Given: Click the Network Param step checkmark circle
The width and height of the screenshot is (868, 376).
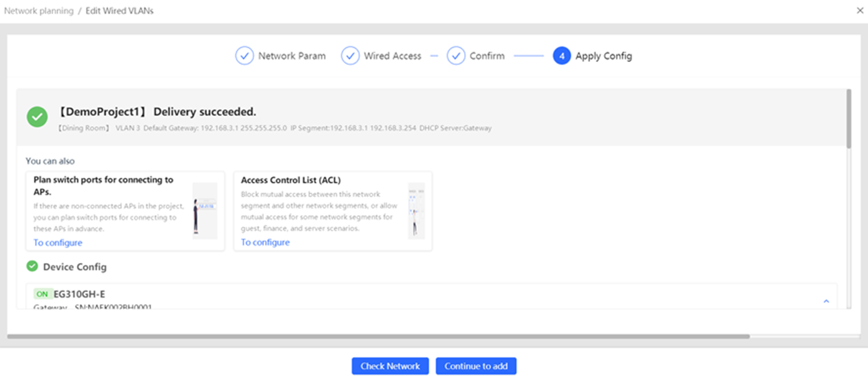Looking at the screenshot, I should [x=244, y=56].
